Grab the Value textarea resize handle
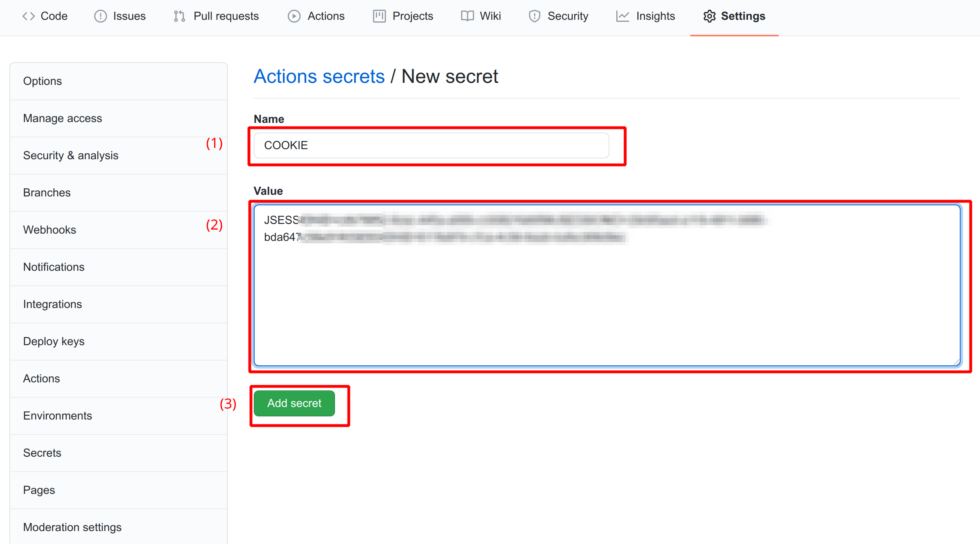This screenshot has width=980, height=544. pyautogui.click(x=957, y=362)
